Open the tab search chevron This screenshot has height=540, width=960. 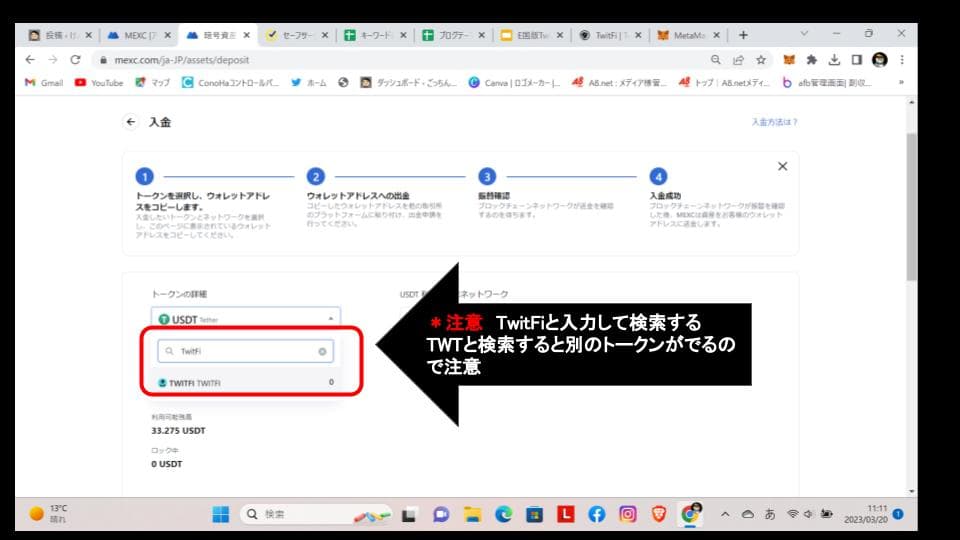click(x=804, y=33)
